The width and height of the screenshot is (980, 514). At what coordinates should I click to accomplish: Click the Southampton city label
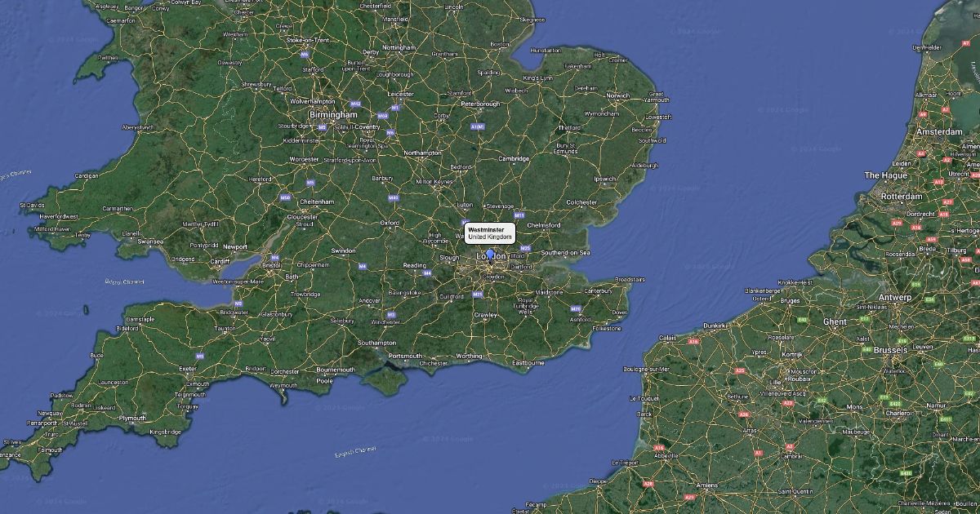376,343
